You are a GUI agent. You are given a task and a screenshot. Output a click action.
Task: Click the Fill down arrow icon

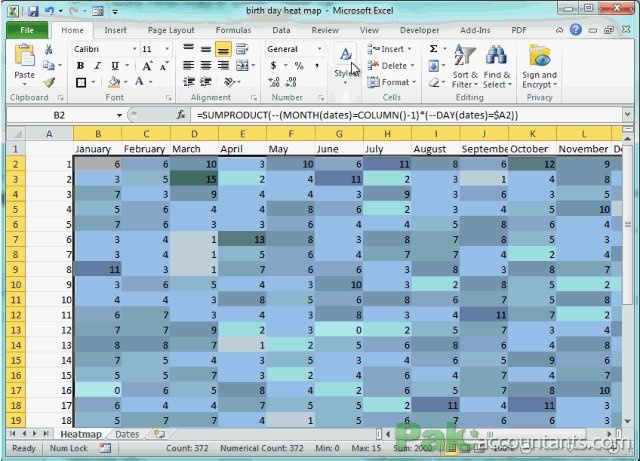[433, 66]
